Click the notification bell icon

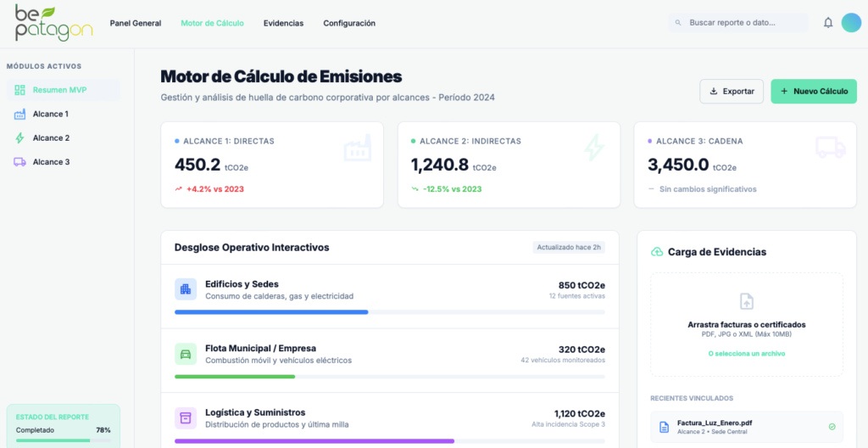pyautogui.click(x=828, y=23)
